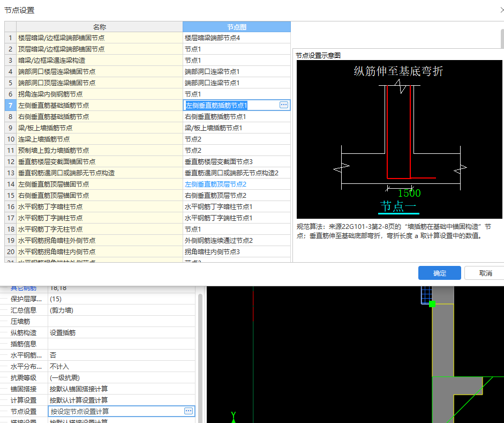Select row 端部洞口楼层连梁锚固节点

tap(99, 72)
